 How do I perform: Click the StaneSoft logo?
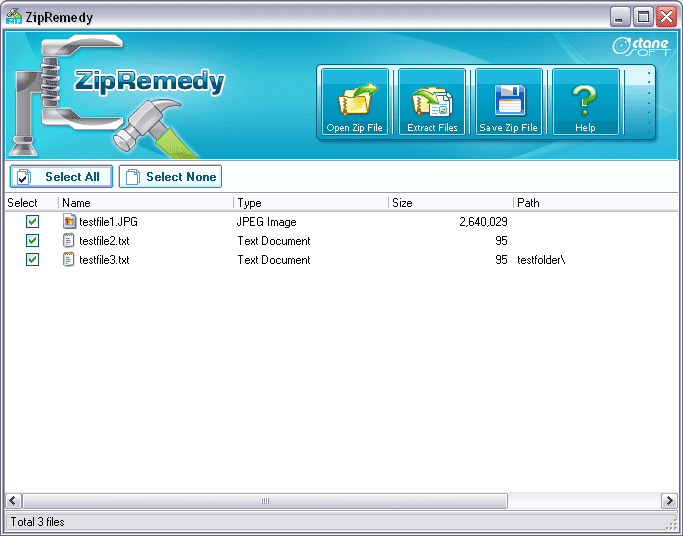coord(641,46)
